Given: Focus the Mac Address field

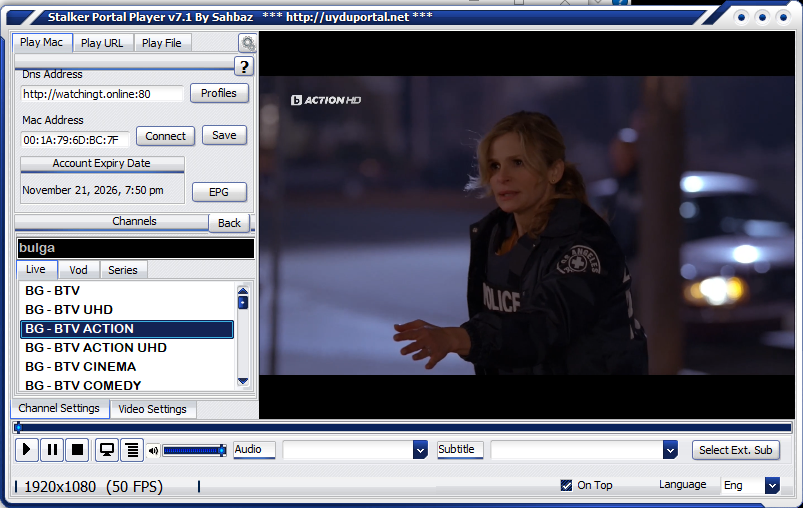Looking at the screenshot, I should click(75, 140).
